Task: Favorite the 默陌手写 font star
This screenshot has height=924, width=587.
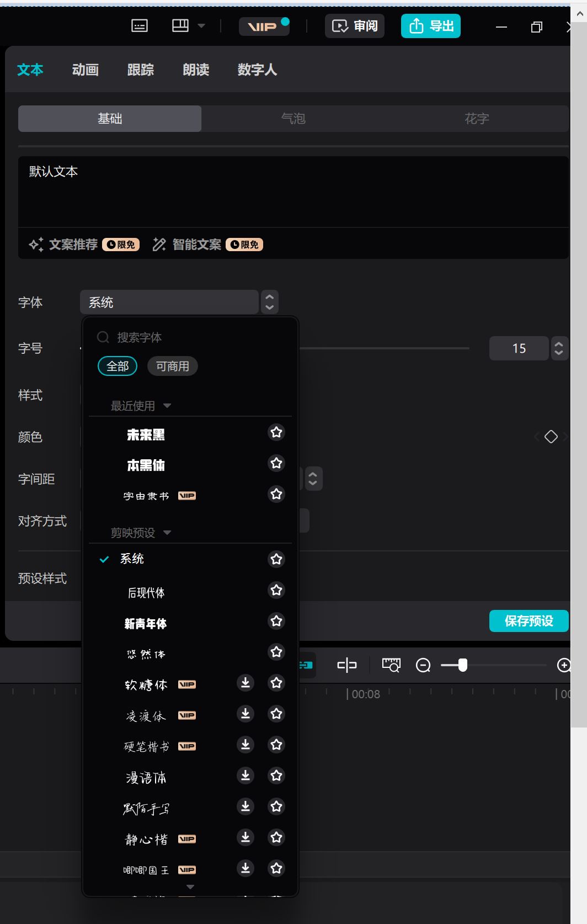Action: [276, 806]
